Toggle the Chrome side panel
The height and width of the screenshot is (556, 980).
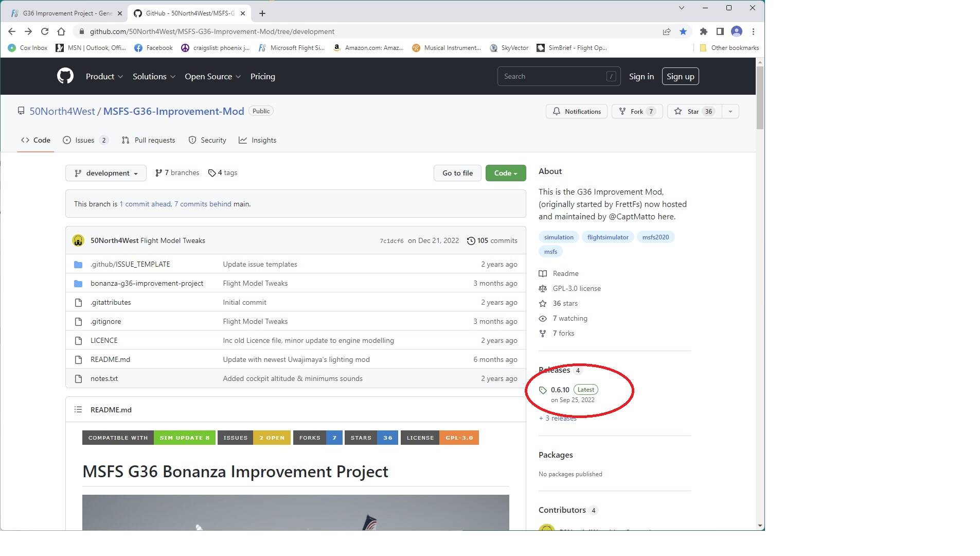(x=720, y=31)
